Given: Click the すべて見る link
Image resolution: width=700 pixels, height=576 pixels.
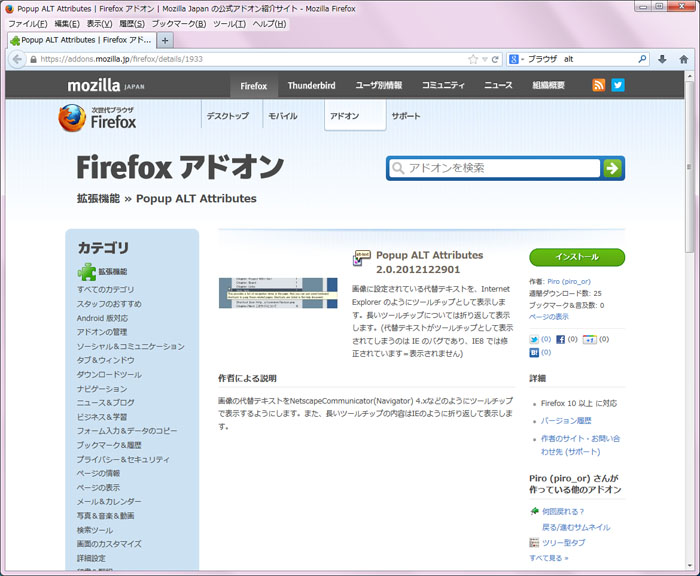Looking at the screenshot, I should point(549,558).
